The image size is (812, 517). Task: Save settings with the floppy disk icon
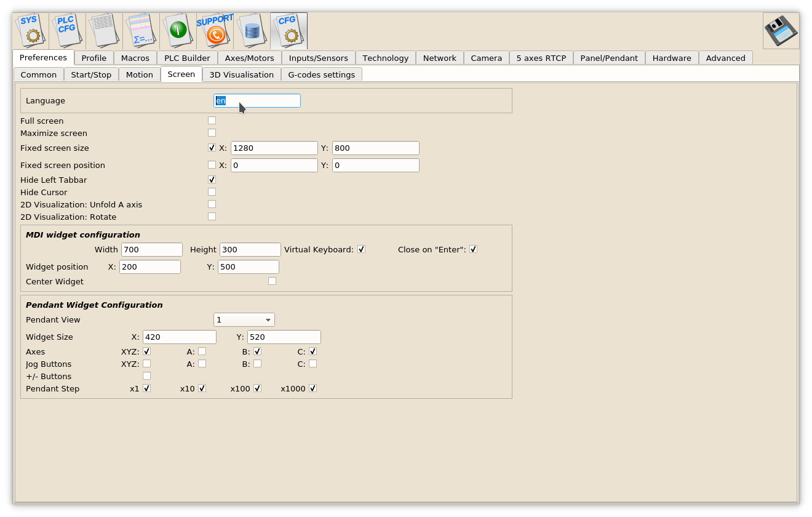(781, 31)
